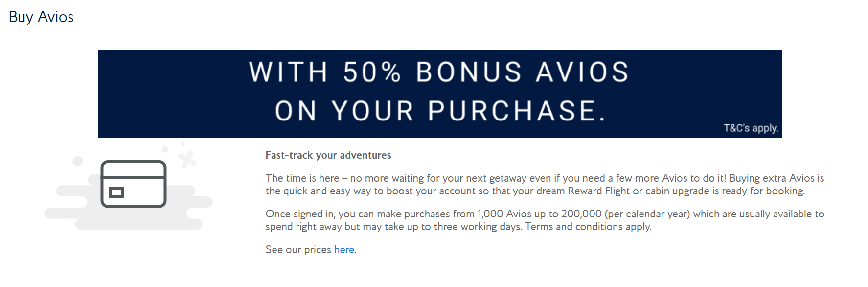Click the credit card icon

pyautogui.click(x=133, y=183)
